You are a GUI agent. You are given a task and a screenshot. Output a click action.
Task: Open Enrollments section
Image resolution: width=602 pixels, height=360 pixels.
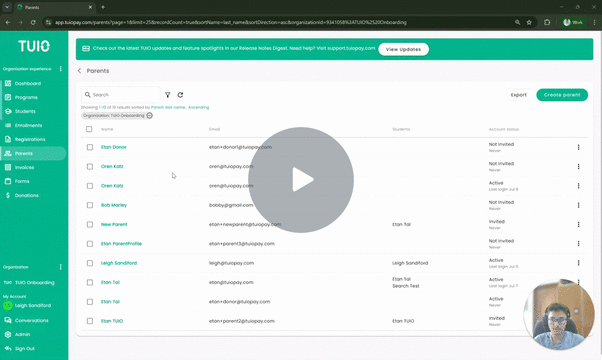(28, 126)
